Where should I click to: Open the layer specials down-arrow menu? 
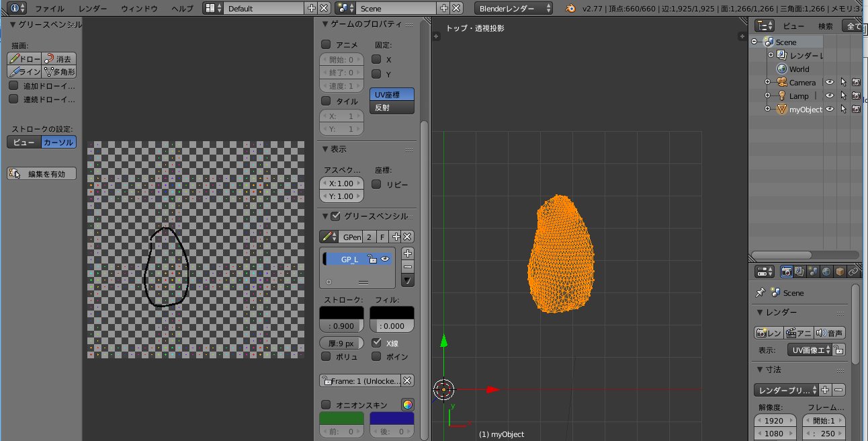(x=408, y=280)
